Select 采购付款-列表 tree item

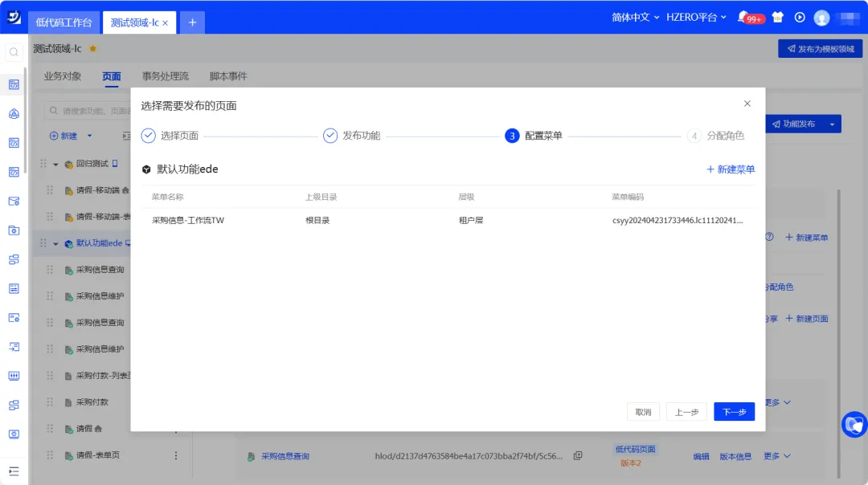103,376
